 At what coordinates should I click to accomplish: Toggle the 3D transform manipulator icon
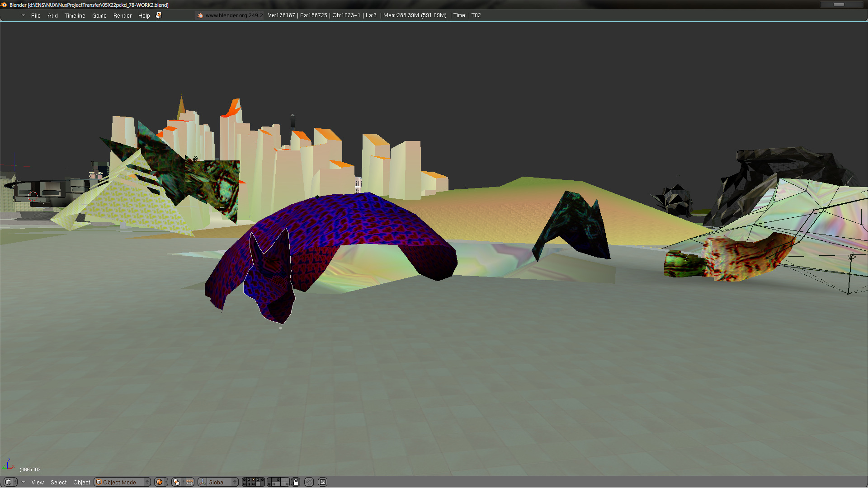point(202,482)
